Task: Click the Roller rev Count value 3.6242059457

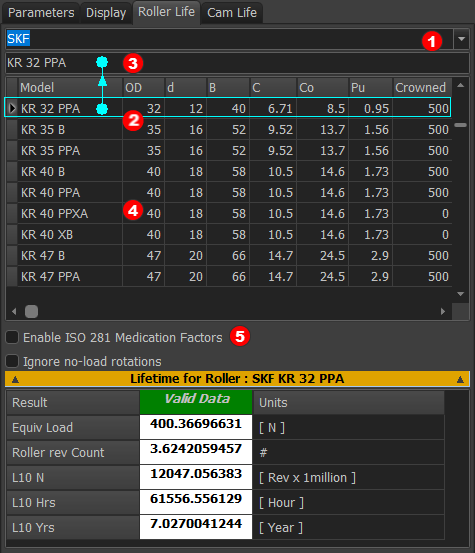Action: click(x=196, y=452)
